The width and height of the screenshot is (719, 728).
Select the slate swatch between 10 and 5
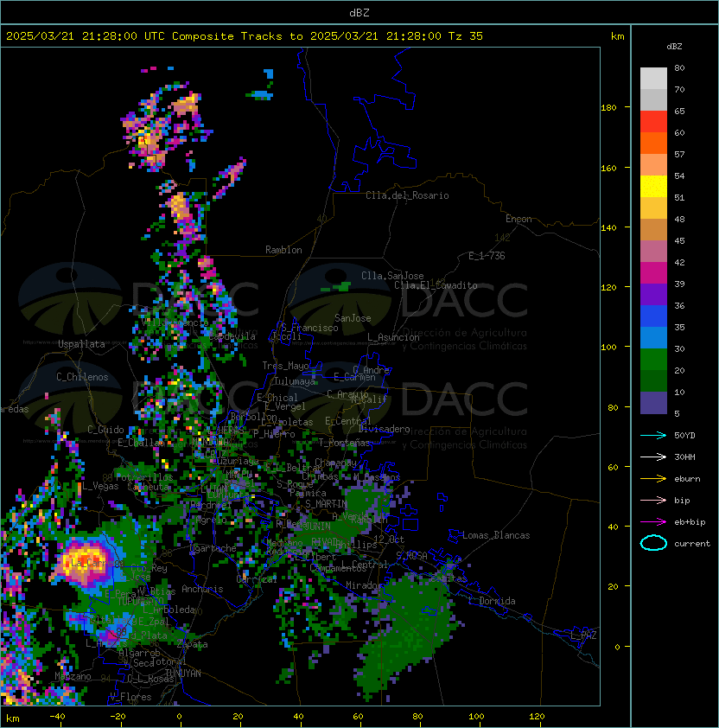pos(653,403)
